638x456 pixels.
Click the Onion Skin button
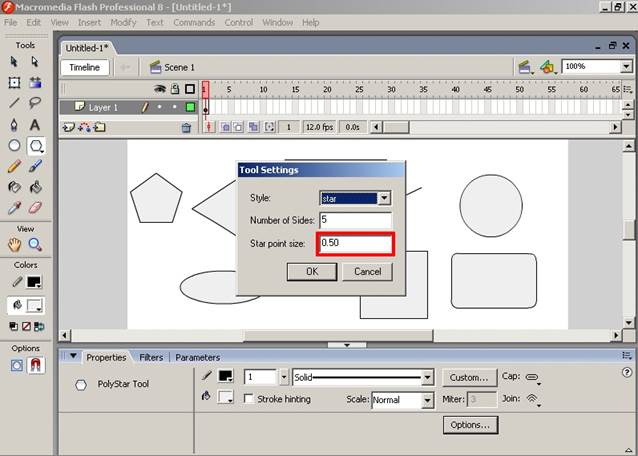point(225,127)
